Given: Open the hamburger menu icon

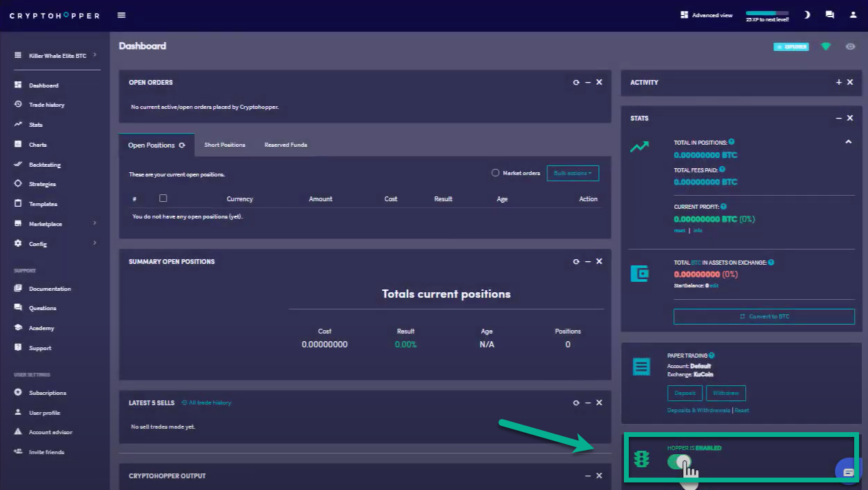Looking at the screenshot, I should [121, 15].
